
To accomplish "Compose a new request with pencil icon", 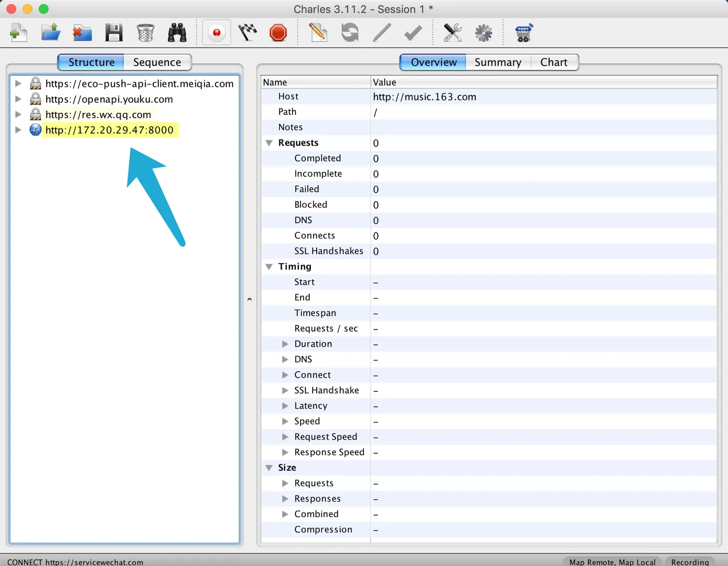I will click(x=318, y=33).
